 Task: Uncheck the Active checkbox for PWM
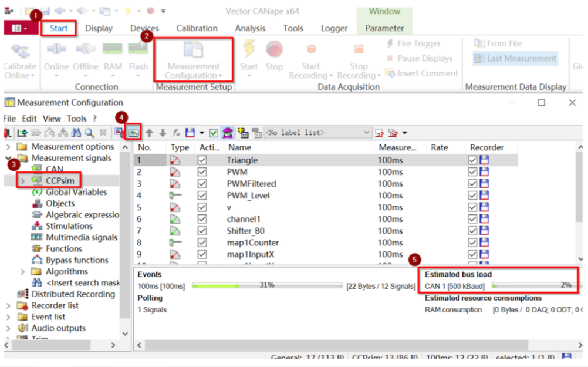click(202, 172)
